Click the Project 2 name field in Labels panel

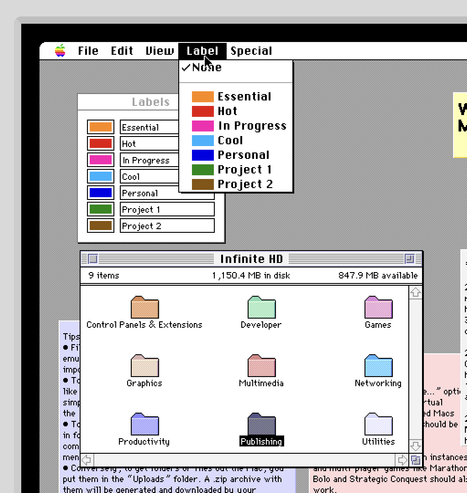(167, 225)
